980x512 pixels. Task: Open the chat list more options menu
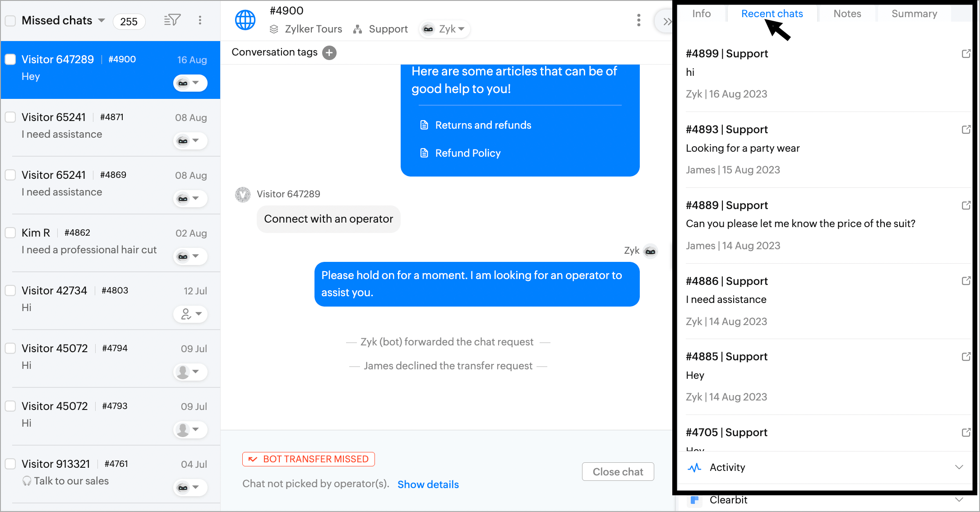click(x=200, y=20)
